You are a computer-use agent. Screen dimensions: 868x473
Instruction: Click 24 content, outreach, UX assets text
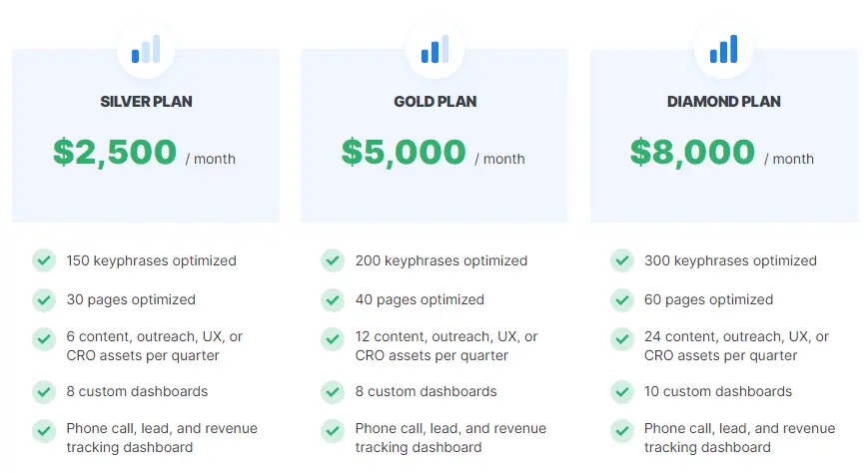pos(736,346)
